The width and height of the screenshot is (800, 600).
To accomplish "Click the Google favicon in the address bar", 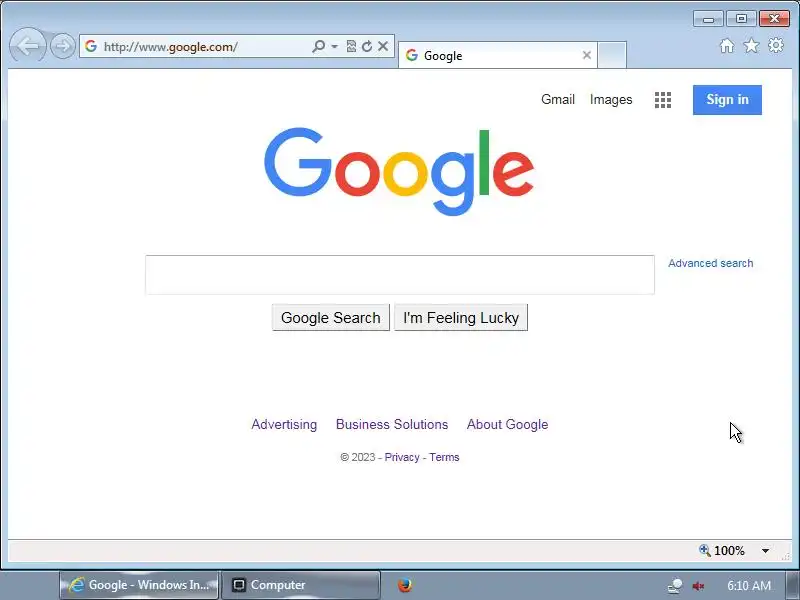I will [x=91, y=46].
